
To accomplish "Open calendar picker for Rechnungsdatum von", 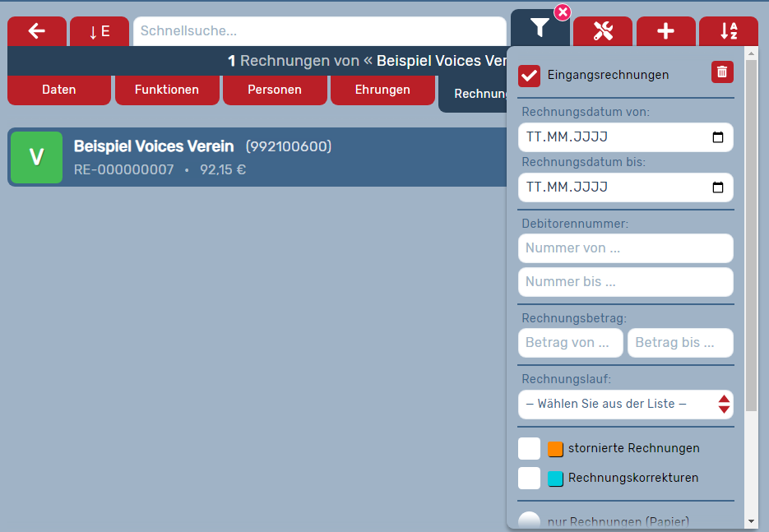I will pos(718,137).
